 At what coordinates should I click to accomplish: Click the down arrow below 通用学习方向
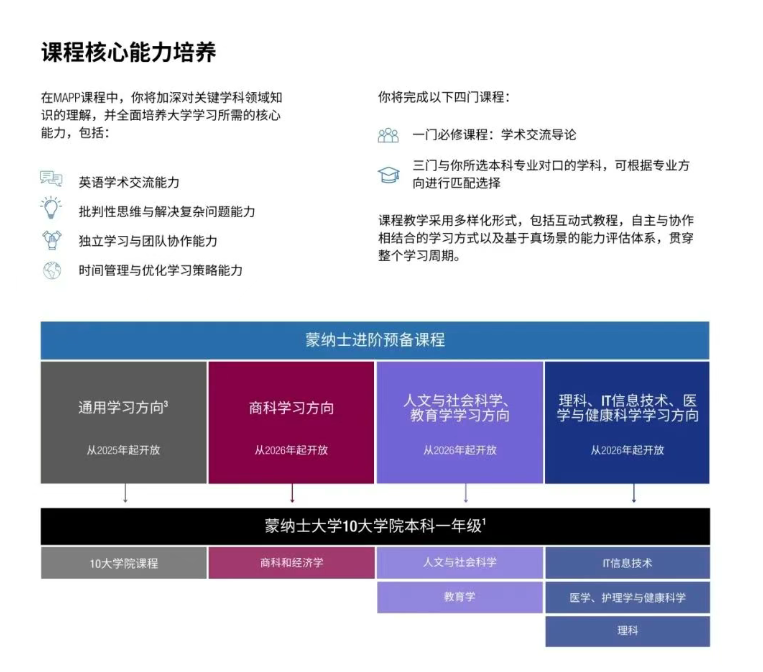pos(124,494)
